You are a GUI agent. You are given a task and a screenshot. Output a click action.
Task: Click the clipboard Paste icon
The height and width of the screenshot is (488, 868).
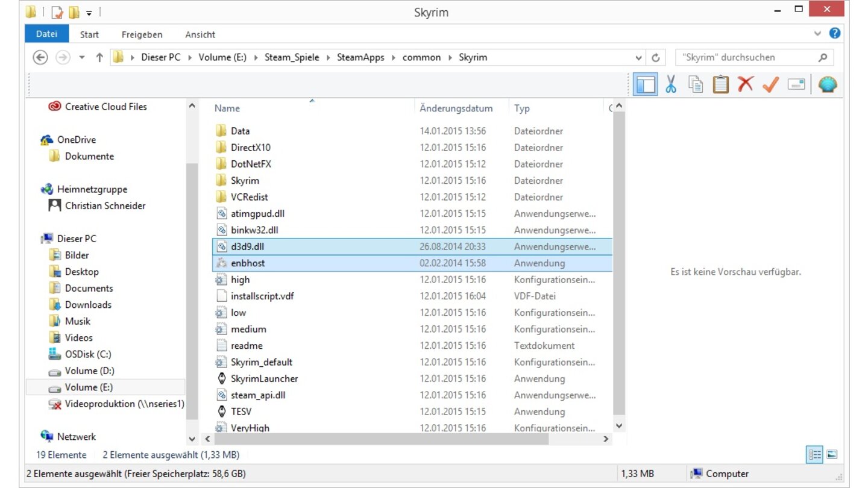(721, 84)
